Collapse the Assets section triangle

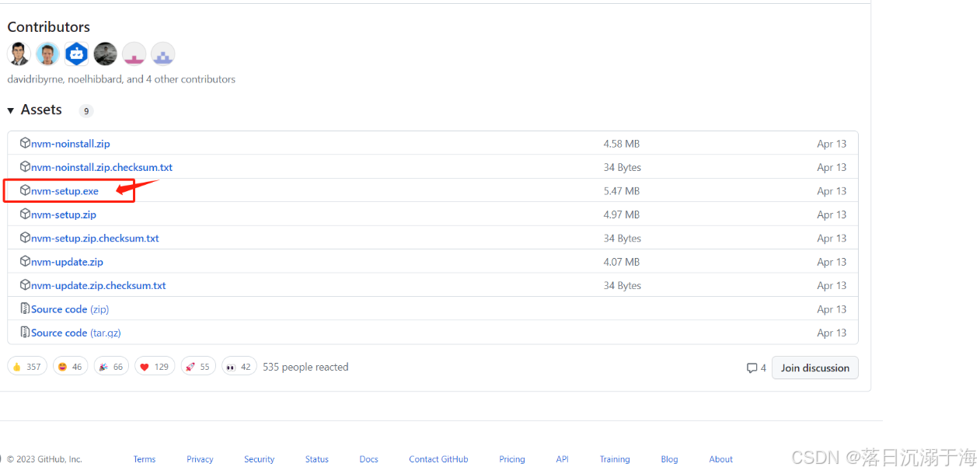pyautogui.click(x=11, y=111)
